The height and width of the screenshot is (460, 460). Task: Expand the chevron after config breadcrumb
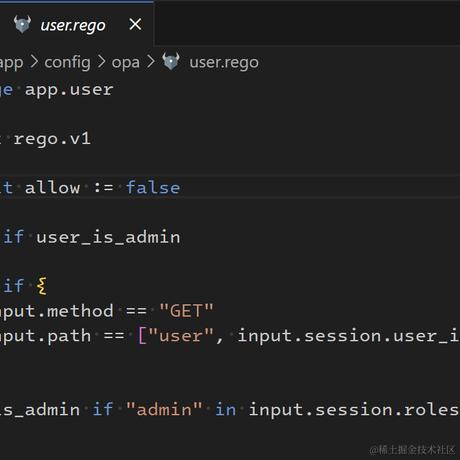(101, 62)
